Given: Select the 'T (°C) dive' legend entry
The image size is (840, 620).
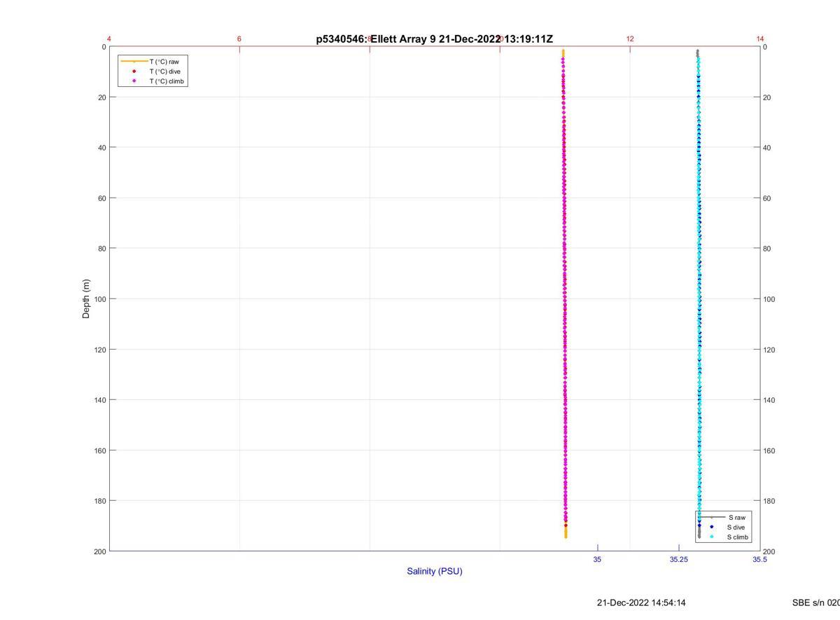Looking at the screenshot, I should click(x=165, y=71).
